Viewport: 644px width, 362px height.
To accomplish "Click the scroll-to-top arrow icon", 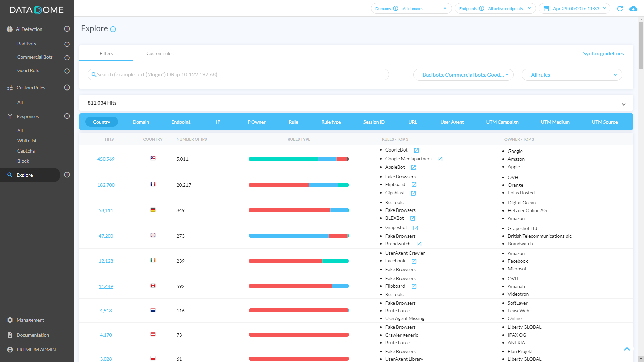I will [627, 349].
